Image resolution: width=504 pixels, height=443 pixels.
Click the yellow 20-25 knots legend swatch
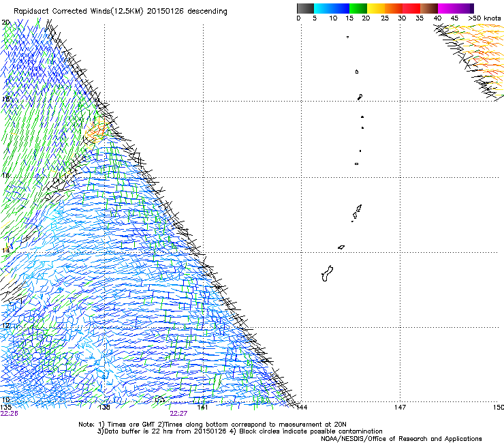[376, 8]
